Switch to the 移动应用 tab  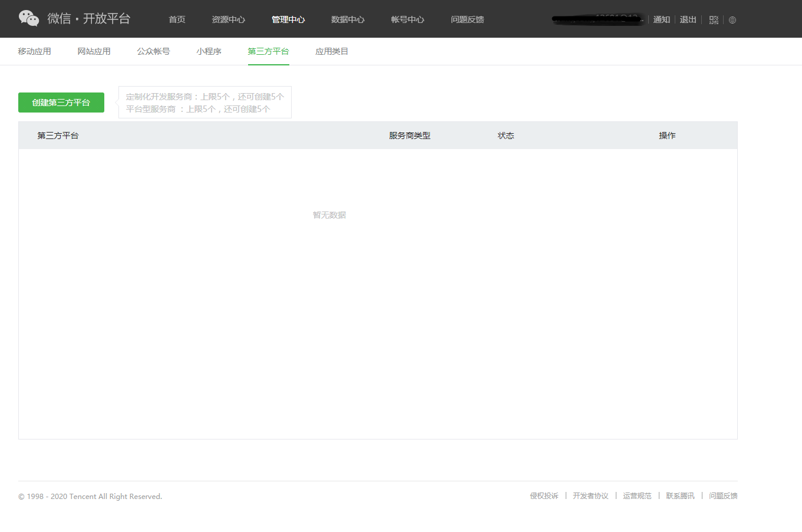point(34,51)
